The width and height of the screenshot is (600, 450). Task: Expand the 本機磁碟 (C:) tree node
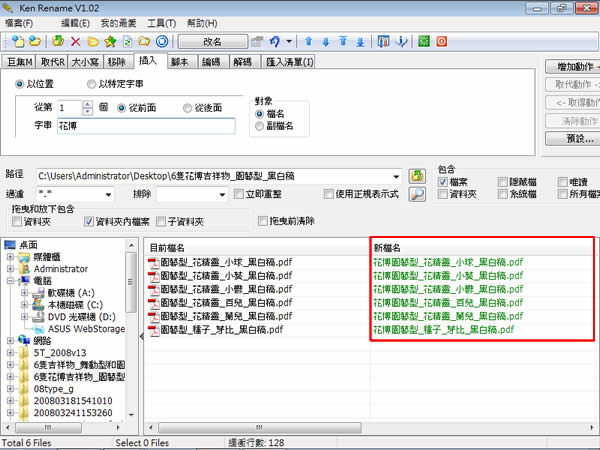pos(24,304)
